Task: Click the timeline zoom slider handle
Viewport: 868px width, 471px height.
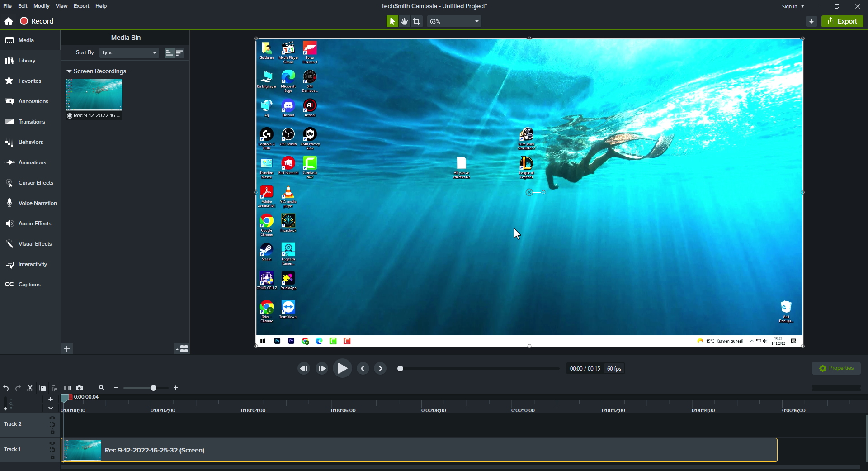Action: tap(153, 388)
